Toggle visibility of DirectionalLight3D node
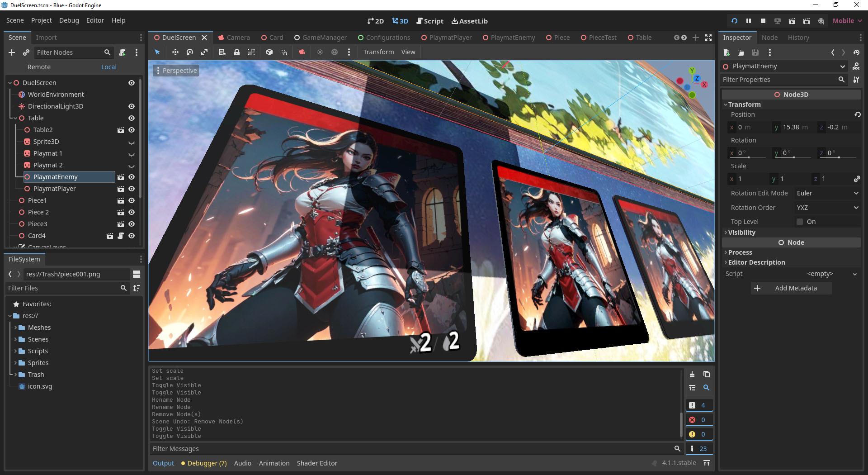Viewport: 868px width, 475px height. pyautogui.click(x=132, y=106)
